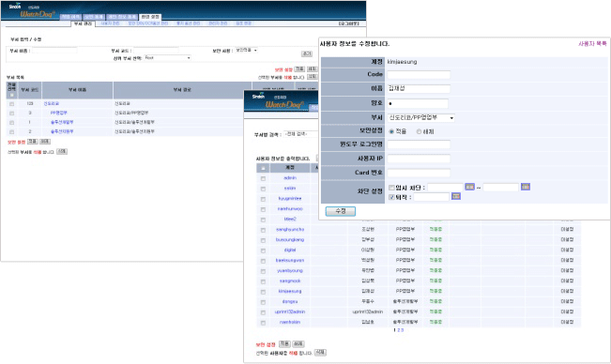Open the busoungkang account link
Viewport: 611px width, 364px height.
pos(290,240)
